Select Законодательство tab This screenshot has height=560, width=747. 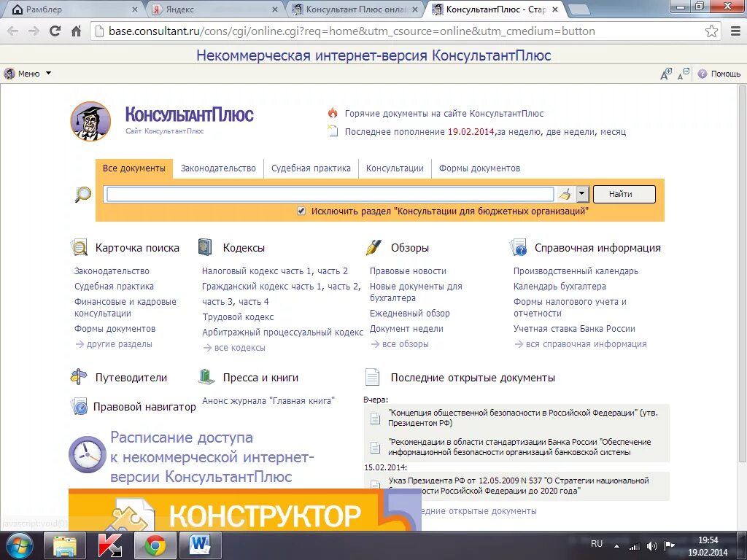218,168
